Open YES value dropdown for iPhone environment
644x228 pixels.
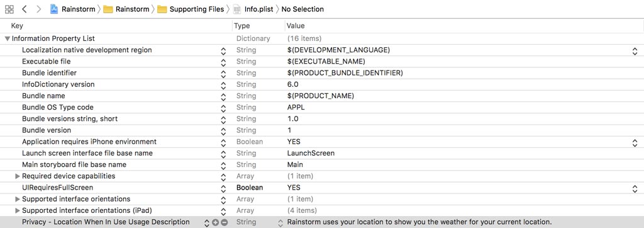pos(635,143)
